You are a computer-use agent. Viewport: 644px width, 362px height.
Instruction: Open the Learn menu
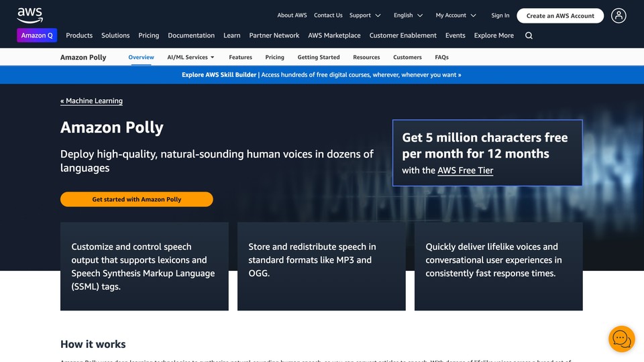pos(231,36)
